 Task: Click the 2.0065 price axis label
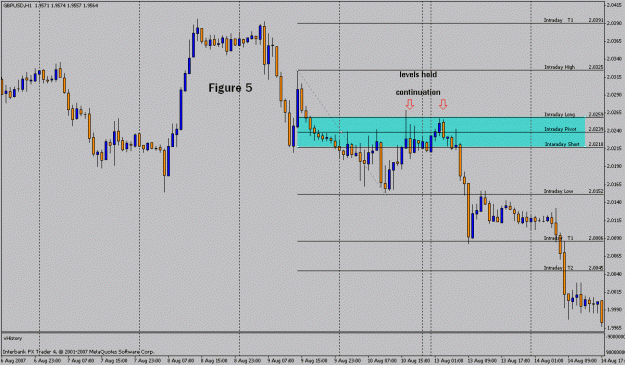[x=614, y=256]
